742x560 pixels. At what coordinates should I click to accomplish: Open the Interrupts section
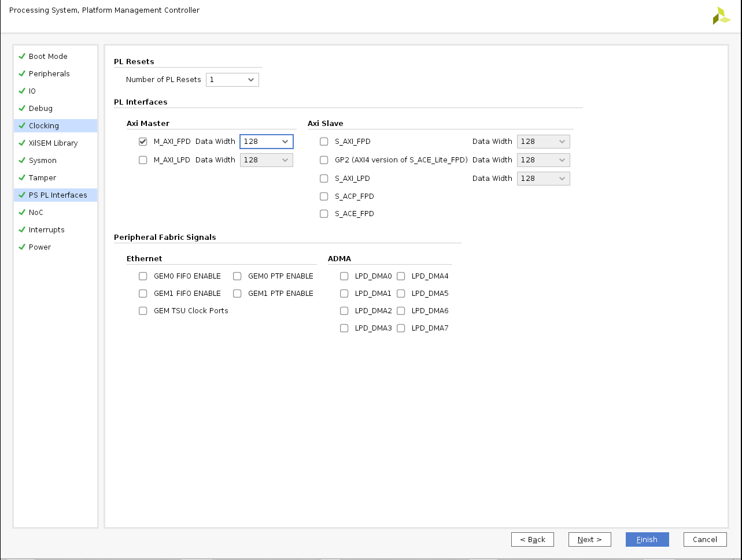point(46,229)
